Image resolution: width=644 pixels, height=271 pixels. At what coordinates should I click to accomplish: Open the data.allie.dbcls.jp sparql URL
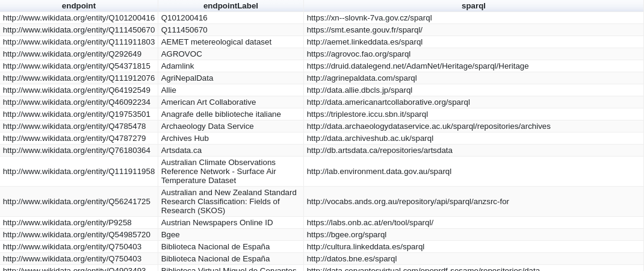click(359, 90)
